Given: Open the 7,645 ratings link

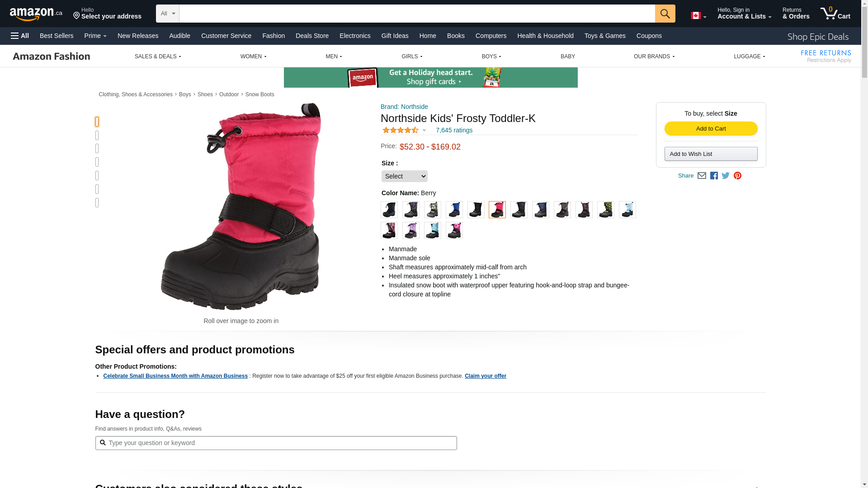Looking at the screenshot, I should point(454,130).
